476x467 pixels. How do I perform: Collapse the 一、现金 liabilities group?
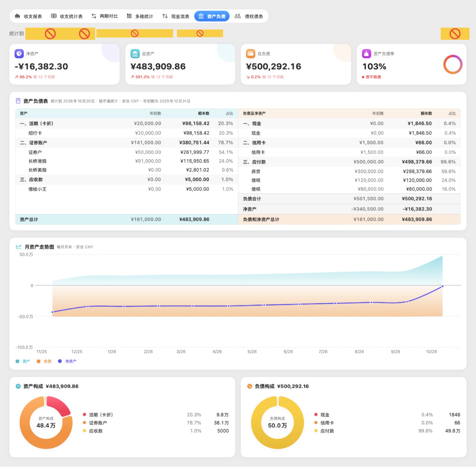click(x=349, y=123)
